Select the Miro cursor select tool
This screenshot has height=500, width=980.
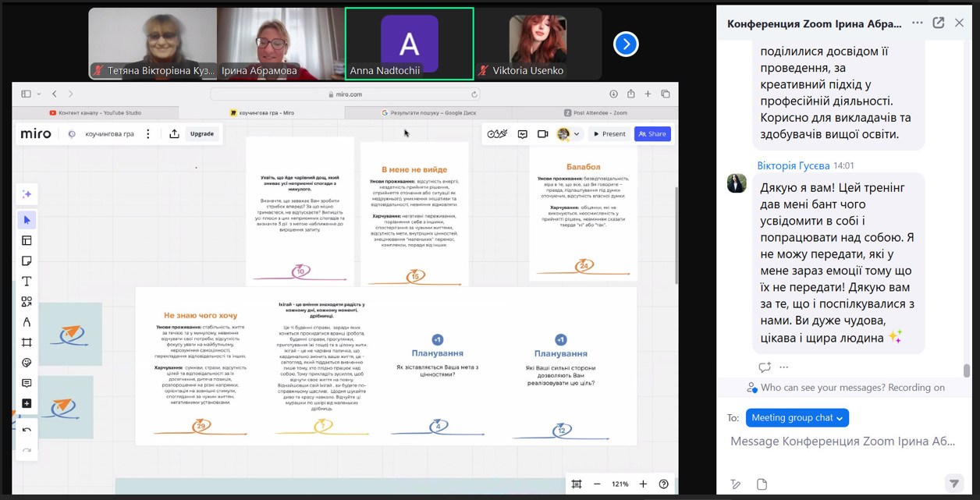27,220
